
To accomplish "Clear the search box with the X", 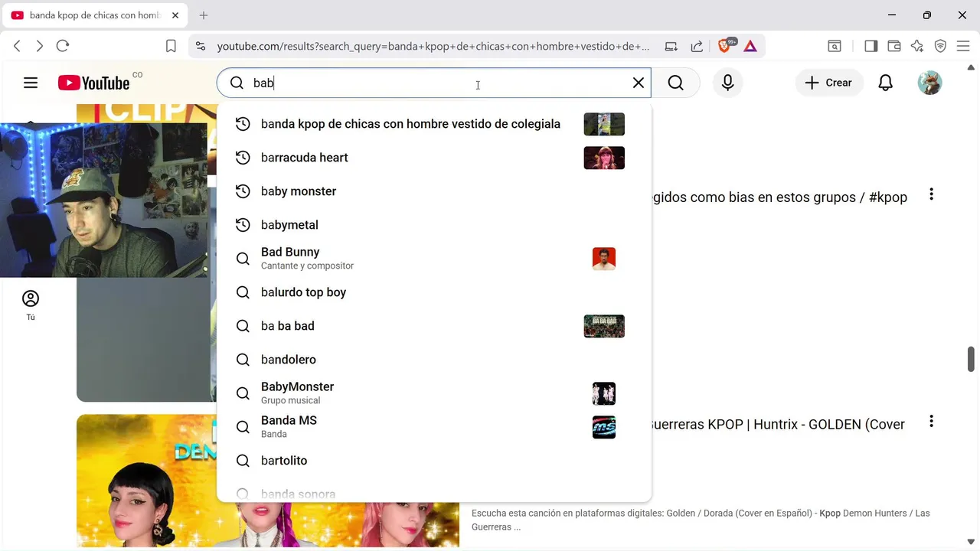I will coord(638,83).
